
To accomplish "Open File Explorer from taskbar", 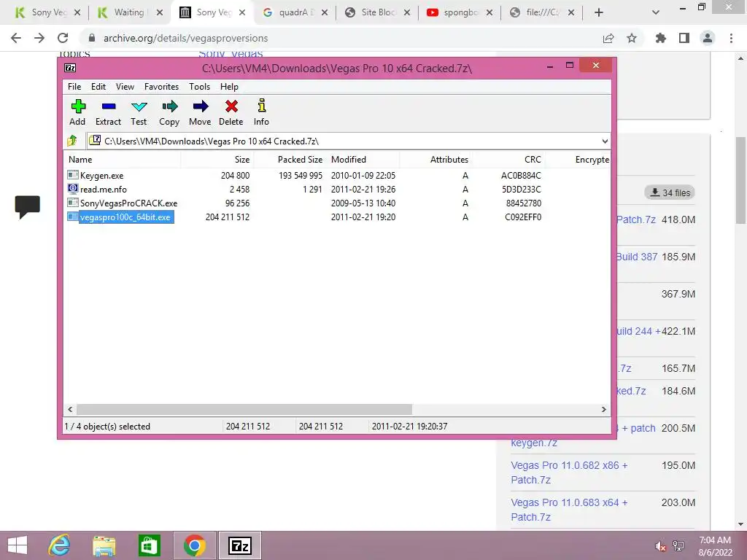I will (104, 545).
